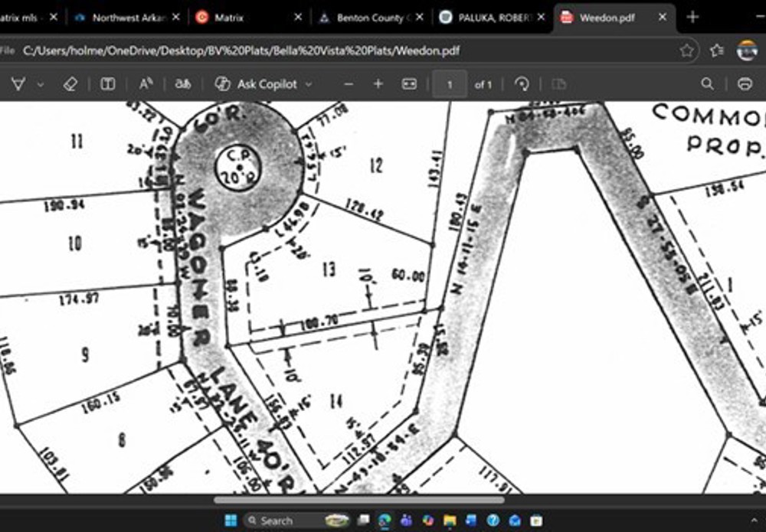Expand the Ask Copilot dropdown arrow

tap(309, 84)
